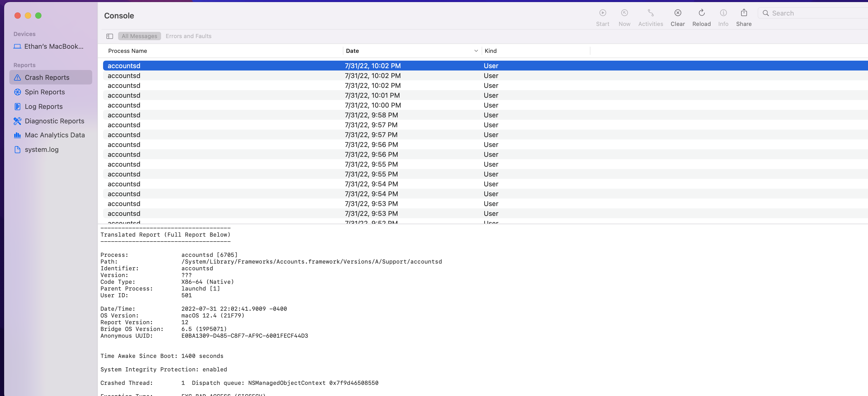Click the Start streaming icon
868x396 pixels.
(603, 13)
